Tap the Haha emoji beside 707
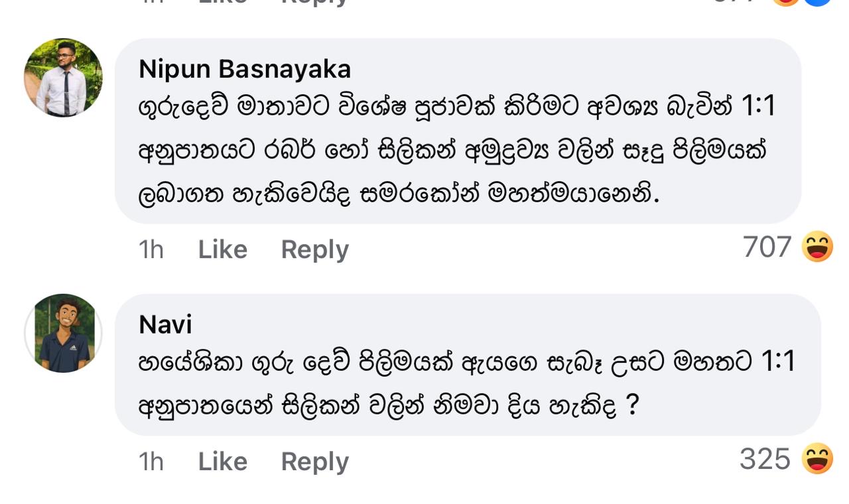 coord(817,247)
